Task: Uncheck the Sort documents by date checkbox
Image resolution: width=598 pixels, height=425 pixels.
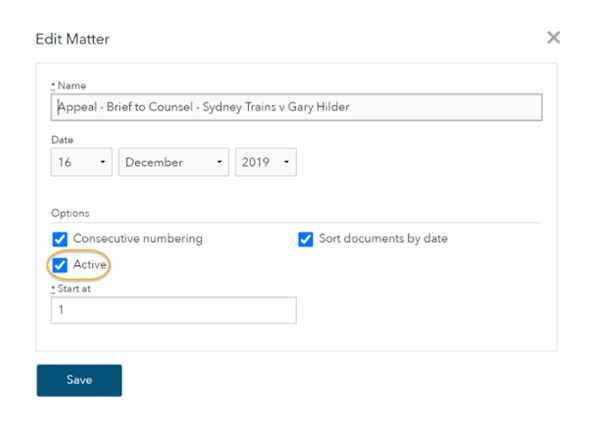Action: pyautogui.click(x=305, y=239)
